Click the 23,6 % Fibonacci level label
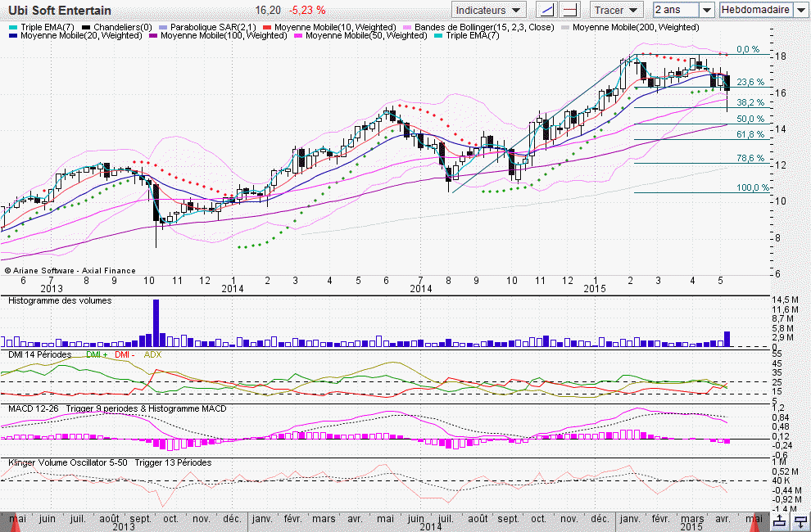This screenshot has width=811, height=532. pyautogui.click(x=750, y=82)
